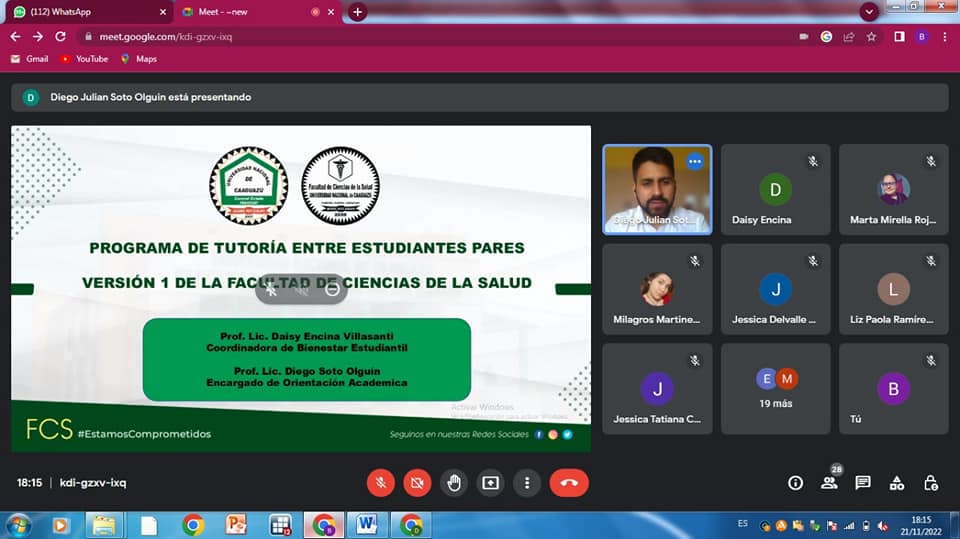
Task: Click the 19 más participants tile
Action: (776, 389)
